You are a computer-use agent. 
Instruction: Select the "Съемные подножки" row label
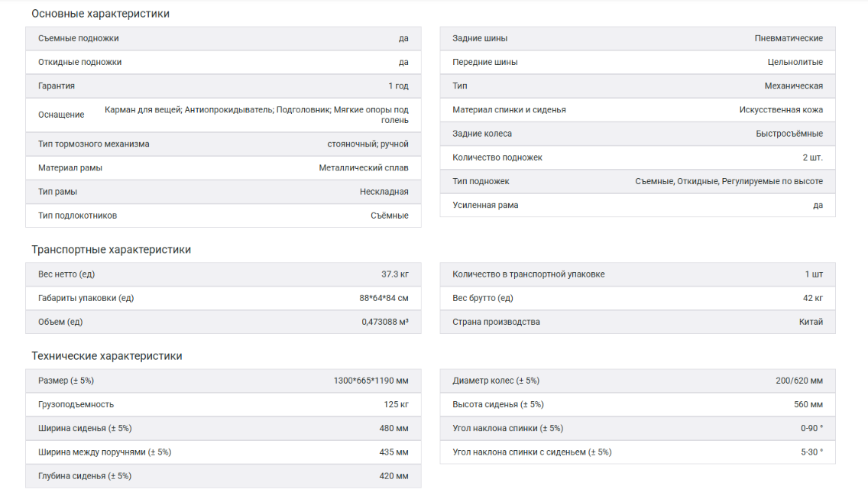point(79,38)
